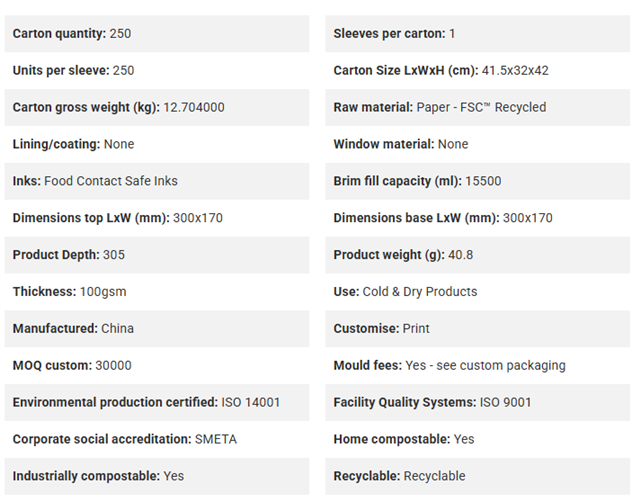640x501 pixels.
Task: Select Environmental production certified ISO 14001 row
Action: (x=157, y=403)
